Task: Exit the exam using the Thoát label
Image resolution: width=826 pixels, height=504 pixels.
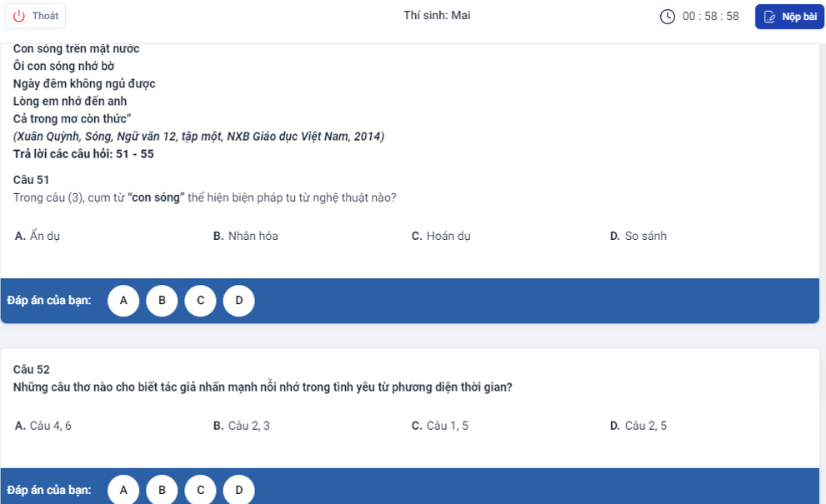Action: tap(45, 17)
